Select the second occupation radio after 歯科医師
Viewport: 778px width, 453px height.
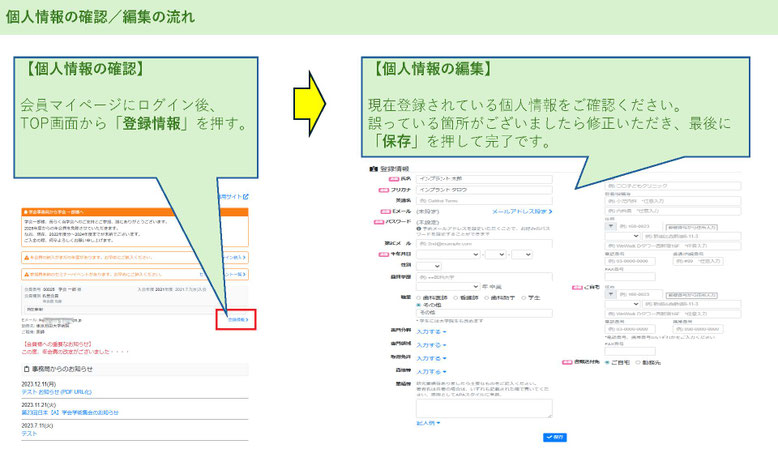(455, 298)
